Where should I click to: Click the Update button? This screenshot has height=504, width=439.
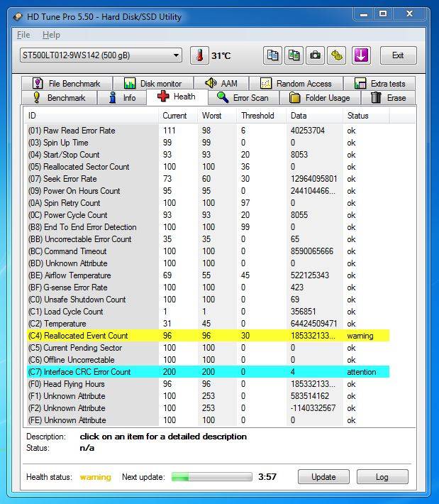point(323,477)
